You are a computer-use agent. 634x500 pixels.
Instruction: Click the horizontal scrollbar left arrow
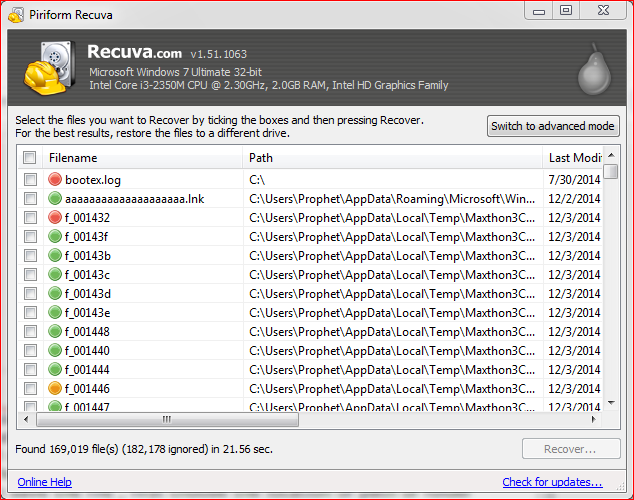point(26,420)
